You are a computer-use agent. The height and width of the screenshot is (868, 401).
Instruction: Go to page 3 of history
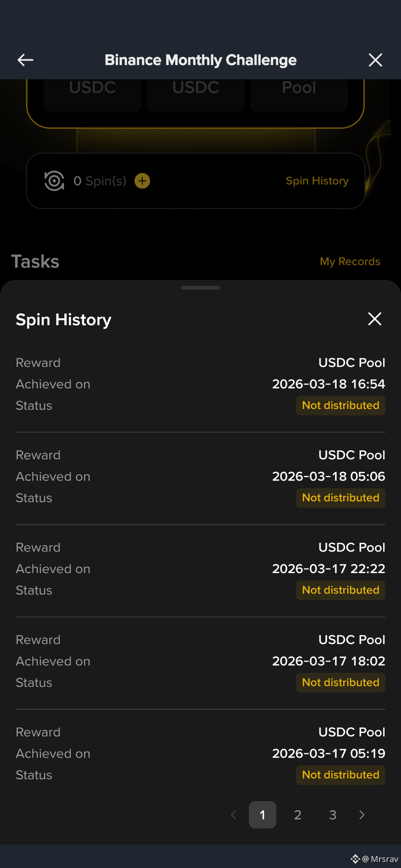[x=333, y=815]
